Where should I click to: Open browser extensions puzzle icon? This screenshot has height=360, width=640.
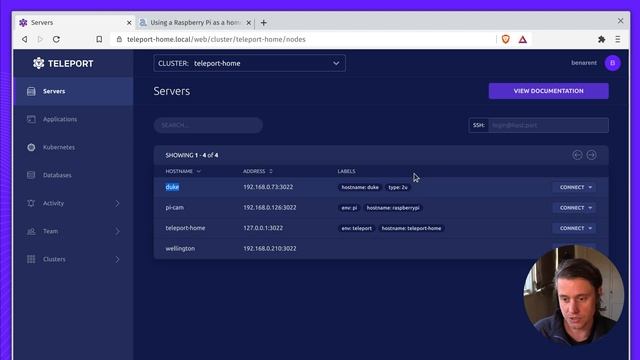coord(601,40)
